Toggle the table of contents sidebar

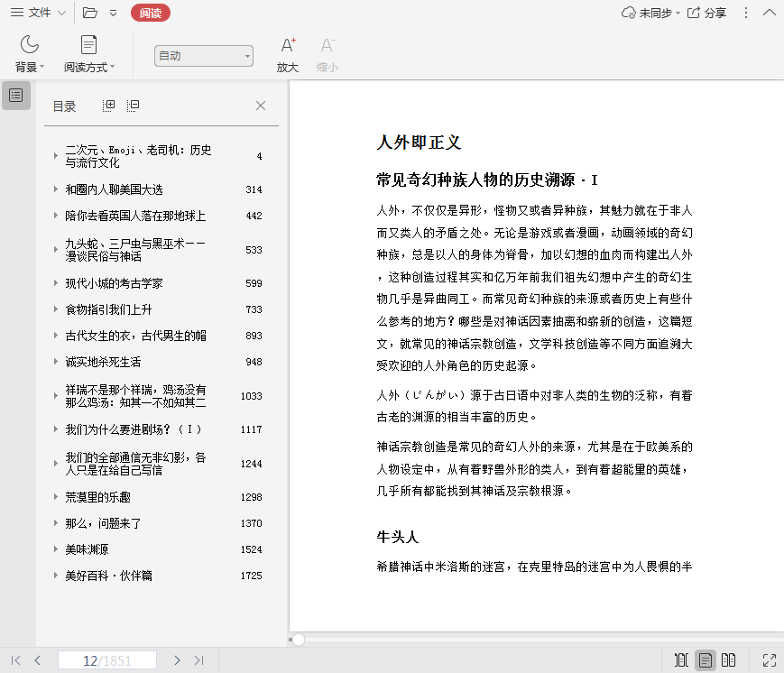(15, 95)
